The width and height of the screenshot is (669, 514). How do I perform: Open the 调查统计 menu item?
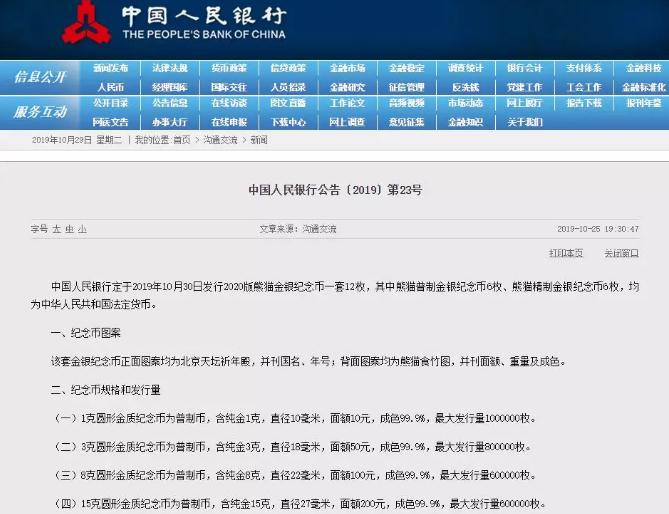click(x=465, y=68)
